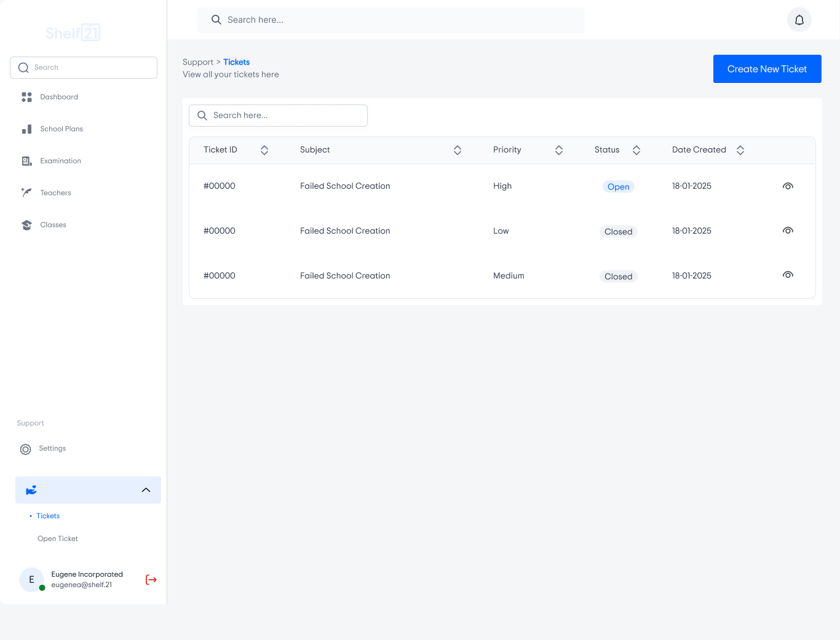Click the magnifier icon in top search bar
Viewport: 840px width, 640px height.
coord(216,20)
